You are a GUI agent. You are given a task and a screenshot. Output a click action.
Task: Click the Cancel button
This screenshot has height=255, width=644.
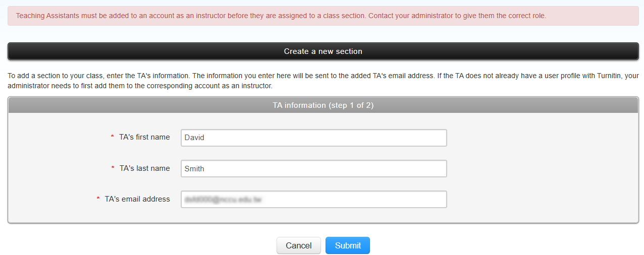click(298, 245)
